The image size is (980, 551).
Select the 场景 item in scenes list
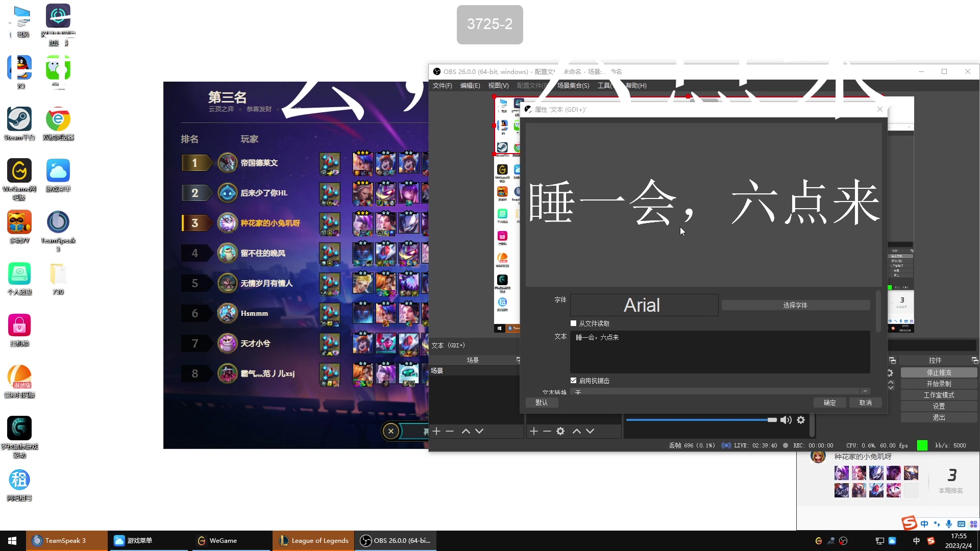474,371
